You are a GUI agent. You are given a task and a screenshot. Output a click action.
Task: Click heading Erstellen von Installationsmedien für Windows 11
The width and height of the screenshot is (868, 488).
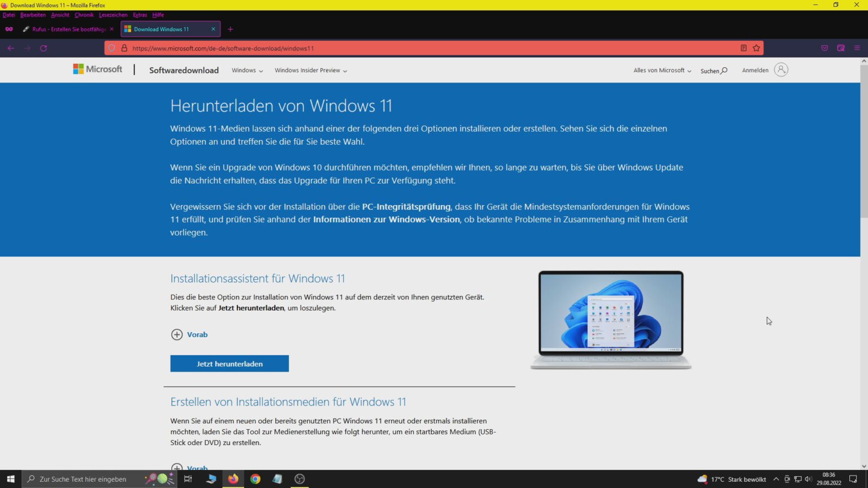coord(288,402)
